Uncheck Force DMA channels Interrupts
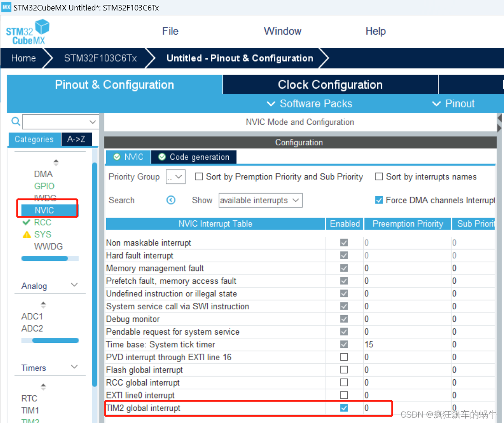The height and width of the screenshot is (423, 504). point(379,200)
